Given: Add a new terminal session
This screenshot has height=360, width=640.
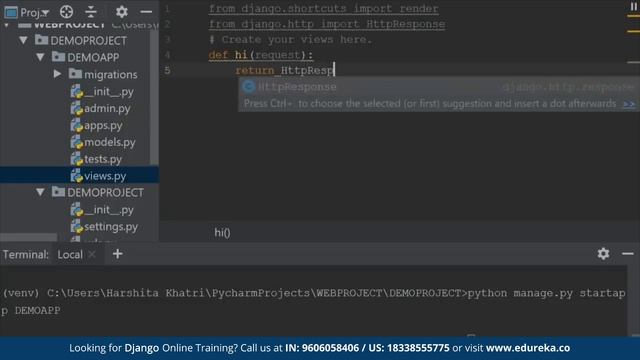Looking at the screenshot, I should (x=118, y=254).
